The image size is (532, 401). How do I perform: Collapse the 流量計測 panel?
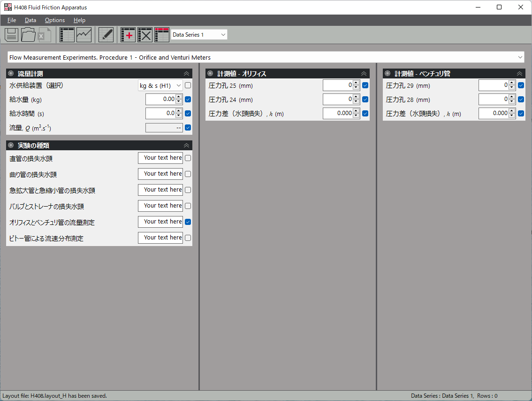186,74
